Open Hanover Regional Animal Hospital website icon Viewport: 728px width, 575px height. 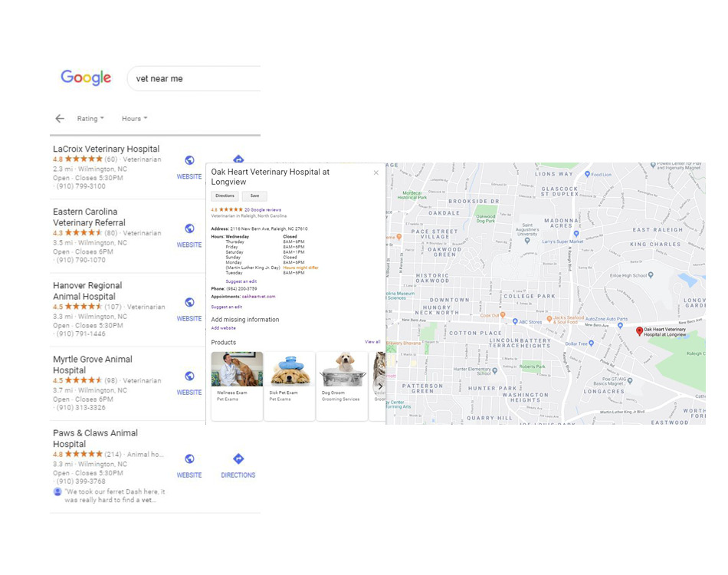click(x=189, y=302)
